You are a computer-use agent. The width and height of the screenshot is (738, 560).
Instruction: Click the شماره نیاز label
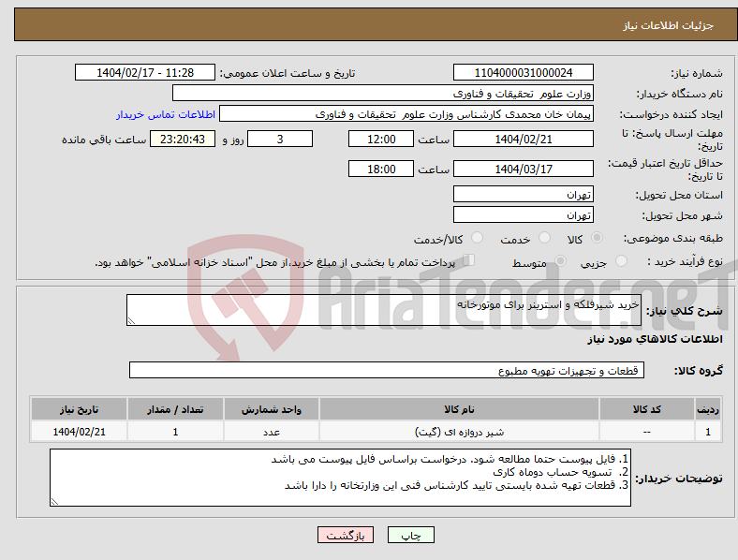click(x=697, y=73)
